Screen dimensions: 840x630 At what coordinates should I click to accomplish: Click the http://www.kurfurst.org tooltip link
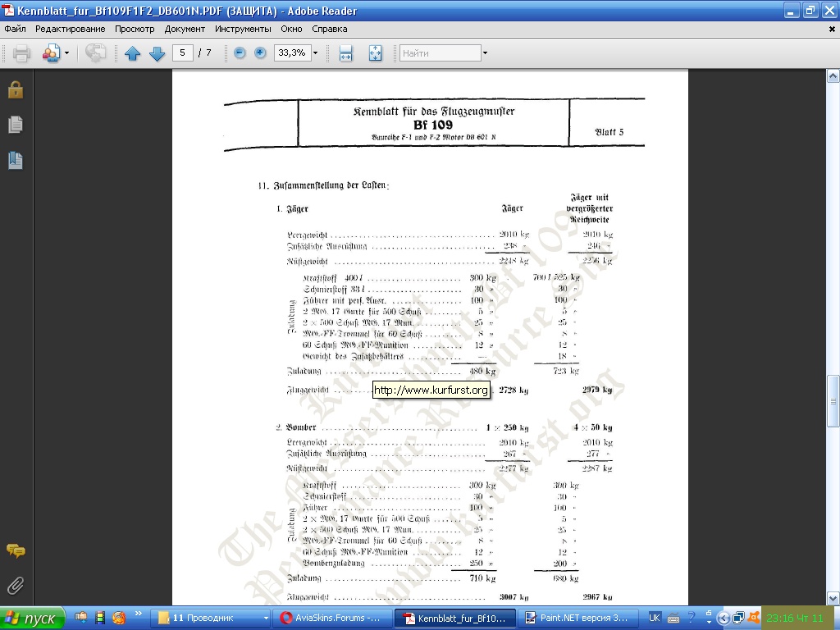point(431,390)
